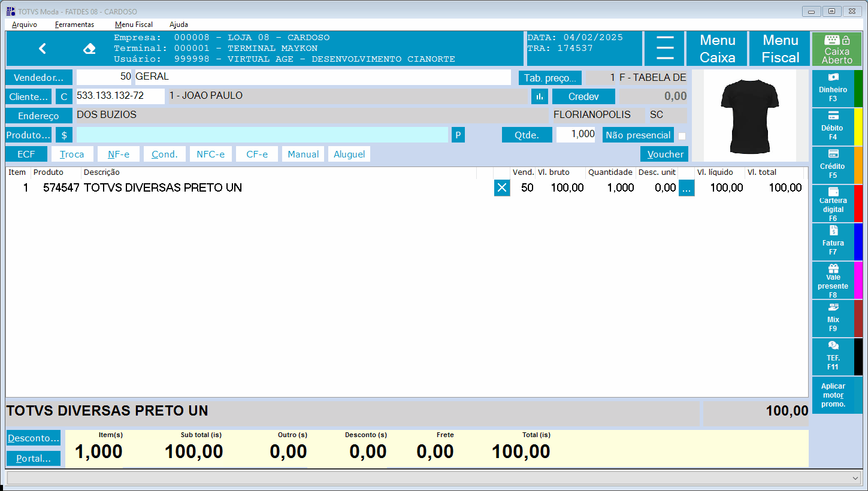Go back using the left chevron arrow

point(43,49)
